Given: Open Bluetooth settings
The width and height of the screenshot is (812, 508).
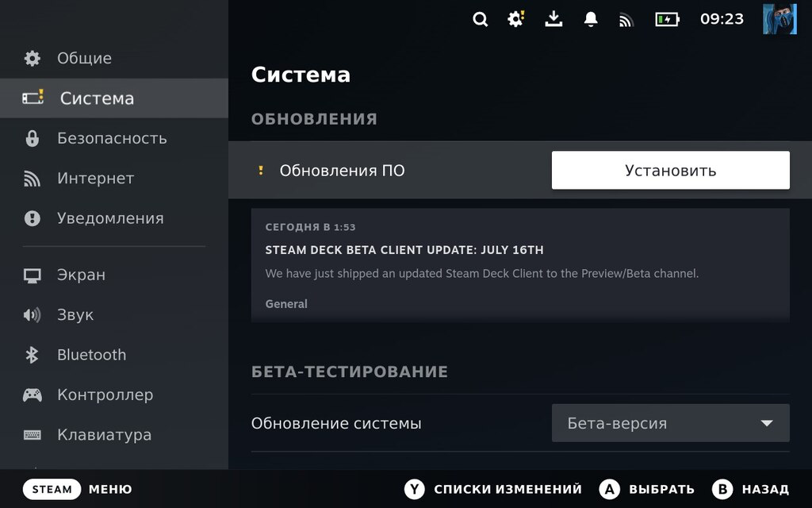Looking at the screenshot, I should coord(114,355).
